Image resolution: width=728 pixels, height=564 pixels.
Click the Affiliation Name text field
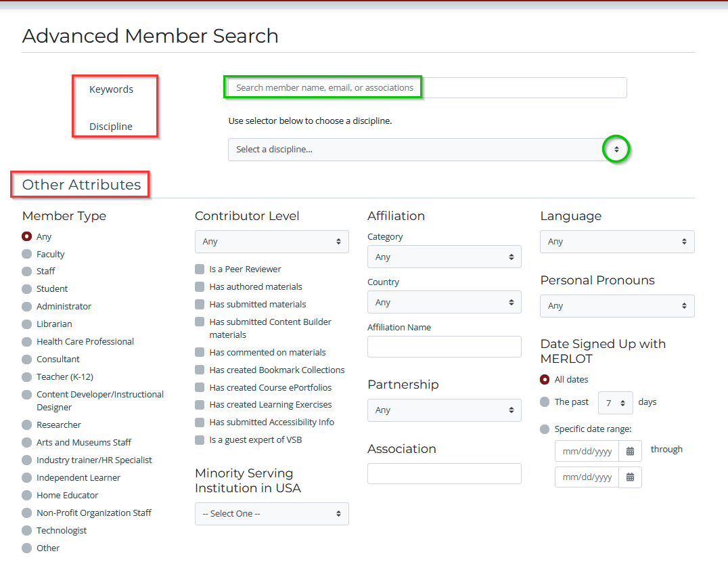click(444, 347)
